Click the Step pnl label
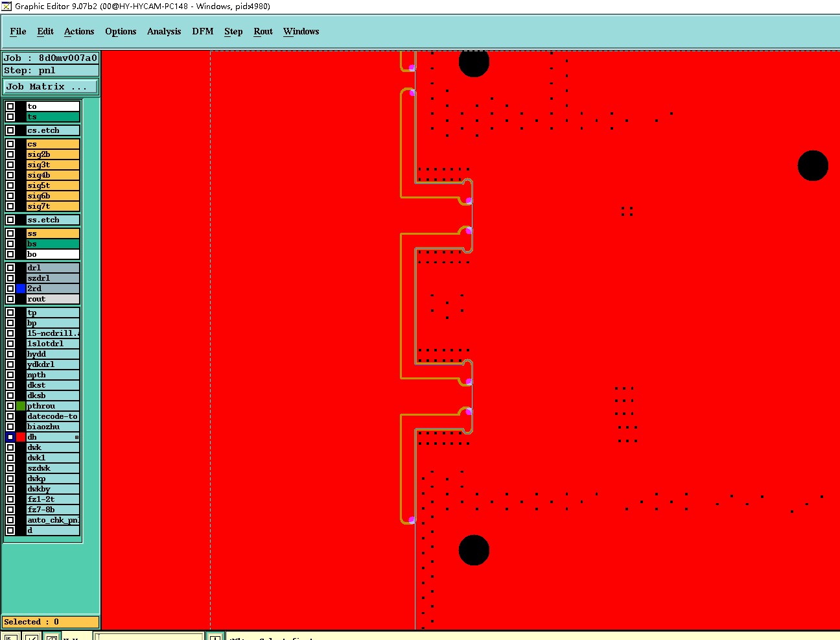The width and height of the screenshot is (840, 640). tap(51, 71)
